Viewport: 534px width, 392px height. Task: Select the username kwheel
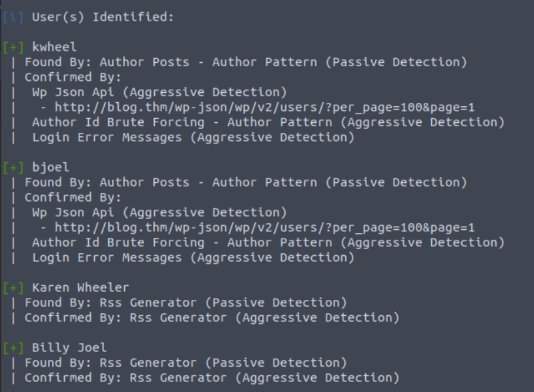(x=55, y=47)
